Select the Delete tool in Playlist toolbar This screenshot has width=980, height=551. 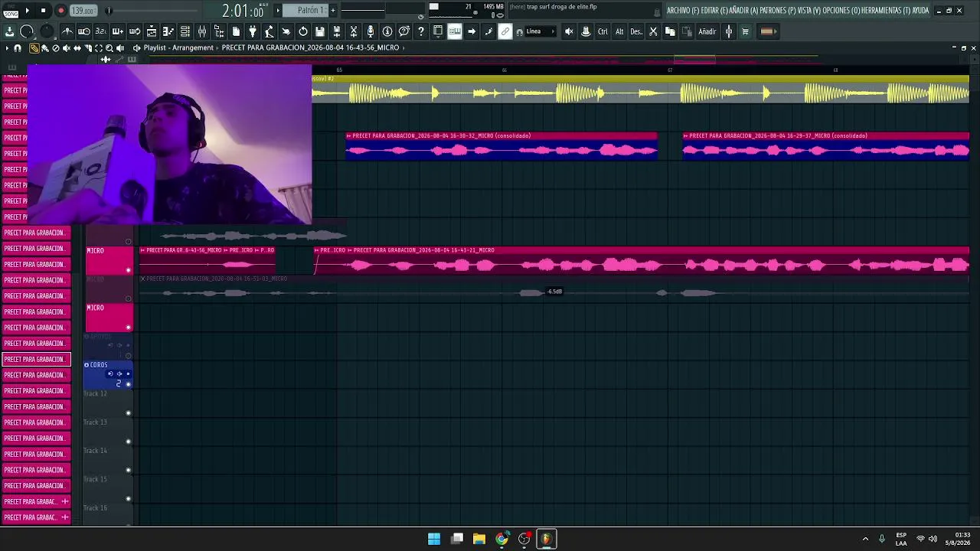(x=55, y=47)
